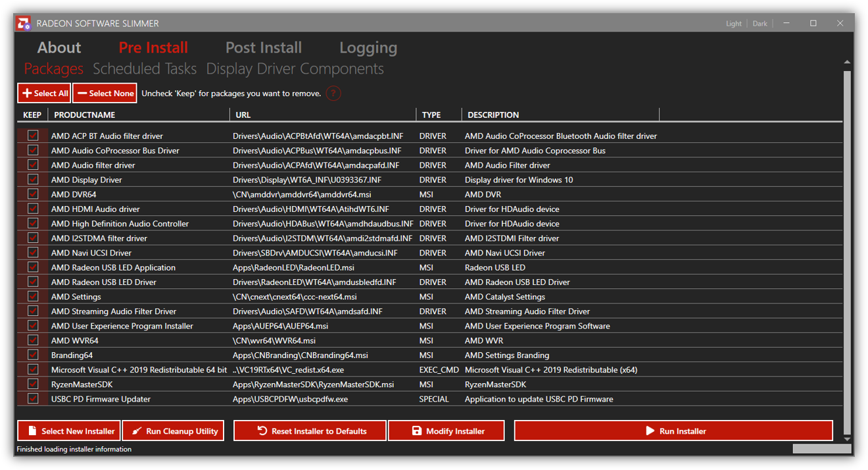Click 'AMD Catalyst Settings' description

[505, 297]
